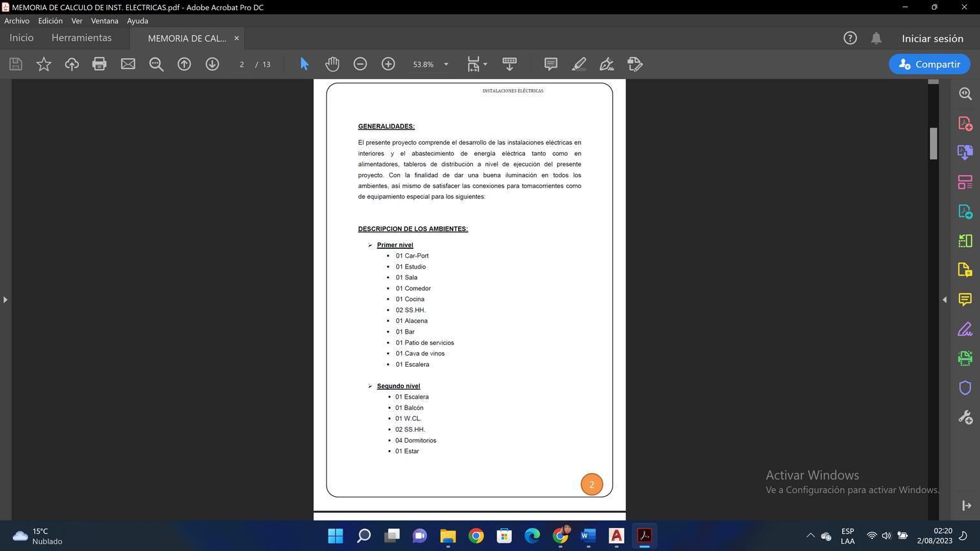Select the highlight text pen tool
Image resolution: width=980 pixels, height=551 pixels.
579,64
